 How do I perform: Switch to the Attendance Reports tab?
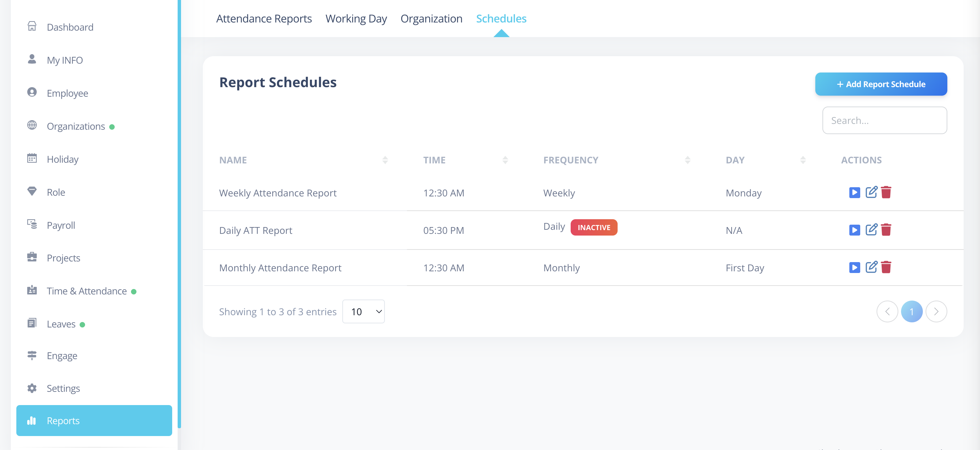tap(264, 19)
